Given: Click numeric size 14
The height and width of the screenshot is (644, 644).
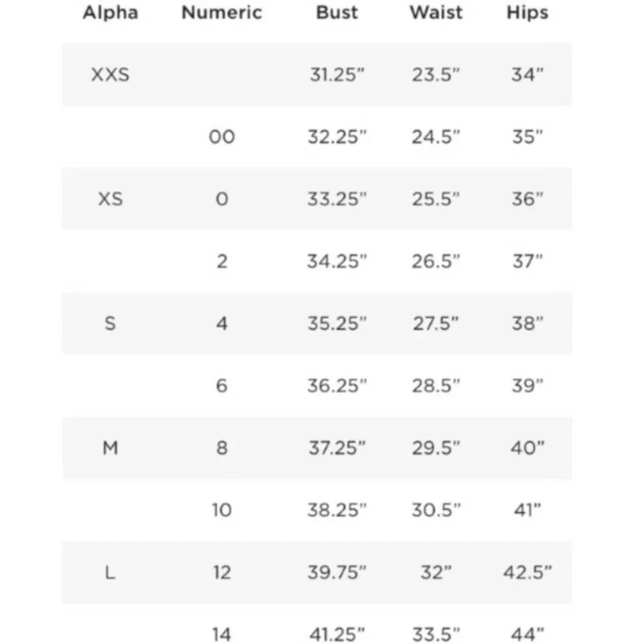Looking at the screenshot, I should tap(222, 634).
